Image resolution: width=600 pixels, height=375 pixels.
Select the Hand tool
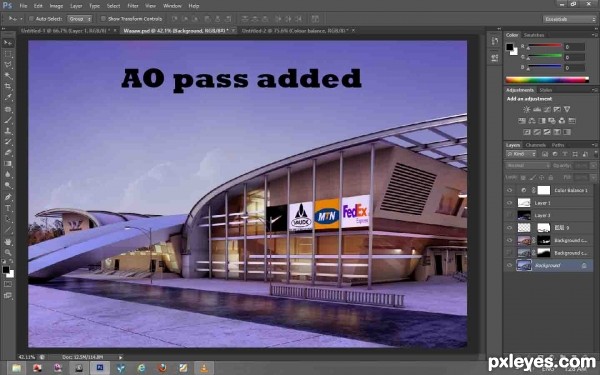[8, 242]
